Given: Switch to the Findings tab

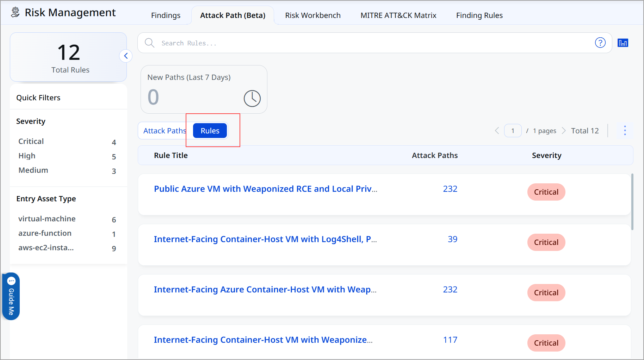Looking at the screenshot, I should tap(166, 15).
